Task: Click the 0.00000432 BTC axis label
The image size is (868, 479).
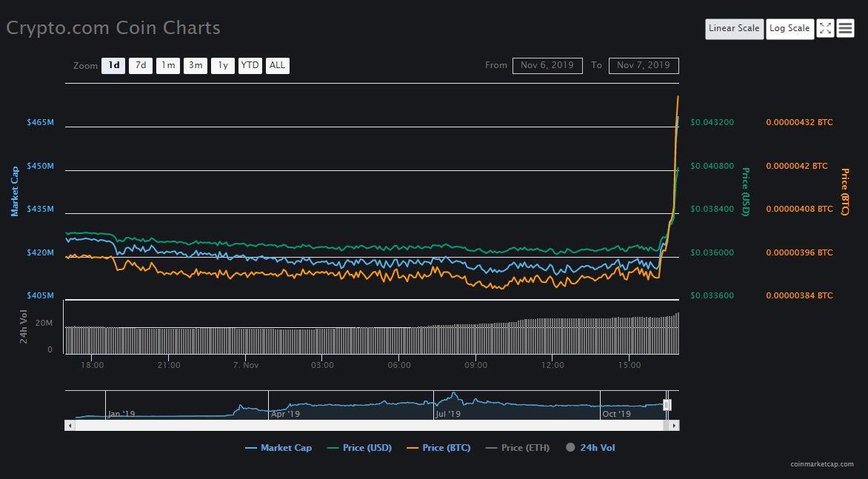Action: tap(799, 122)
